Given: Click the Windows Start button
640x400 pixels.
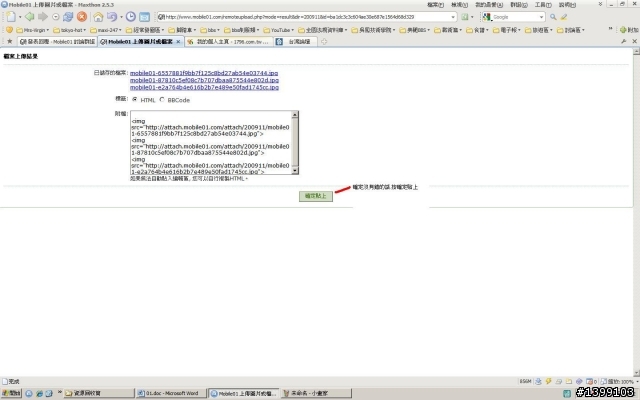Looking at the screenshot, I should point(11,393).
